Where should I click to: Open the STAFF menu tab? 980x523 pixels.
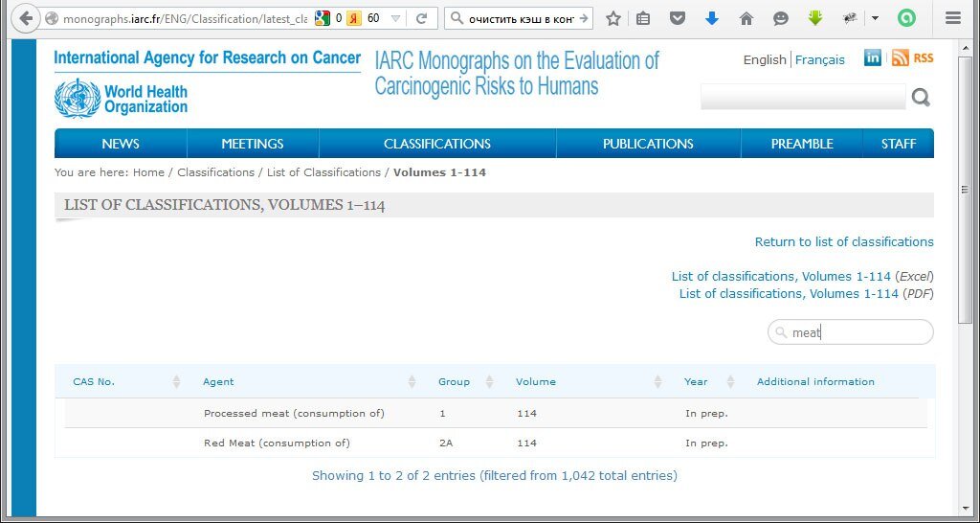coord(899,144)
